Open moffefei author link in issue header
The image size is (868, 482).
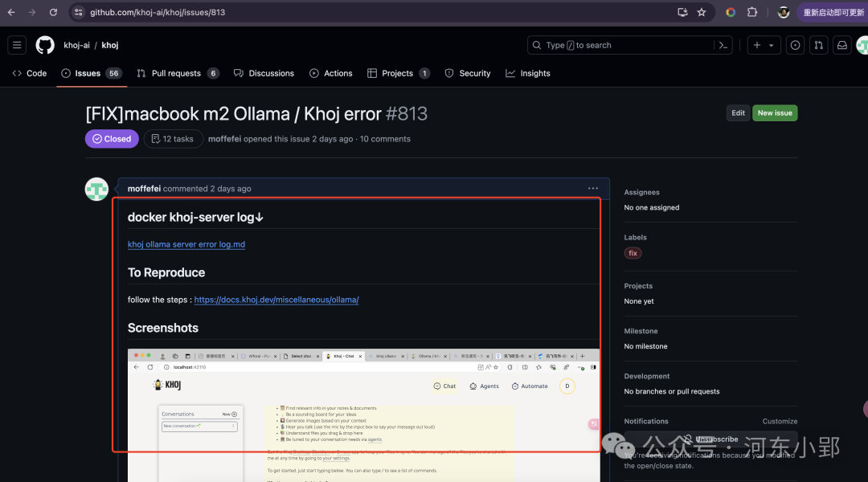click(224, 139)
